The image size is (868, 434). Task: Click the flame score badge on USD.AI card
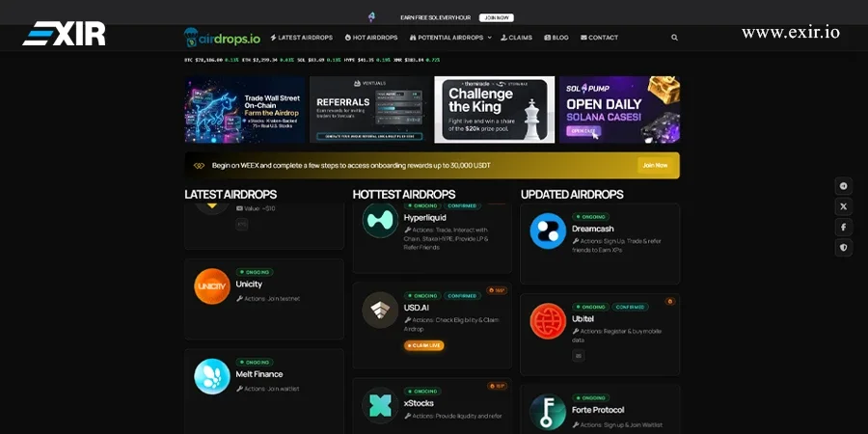click(x=497, y=290)
